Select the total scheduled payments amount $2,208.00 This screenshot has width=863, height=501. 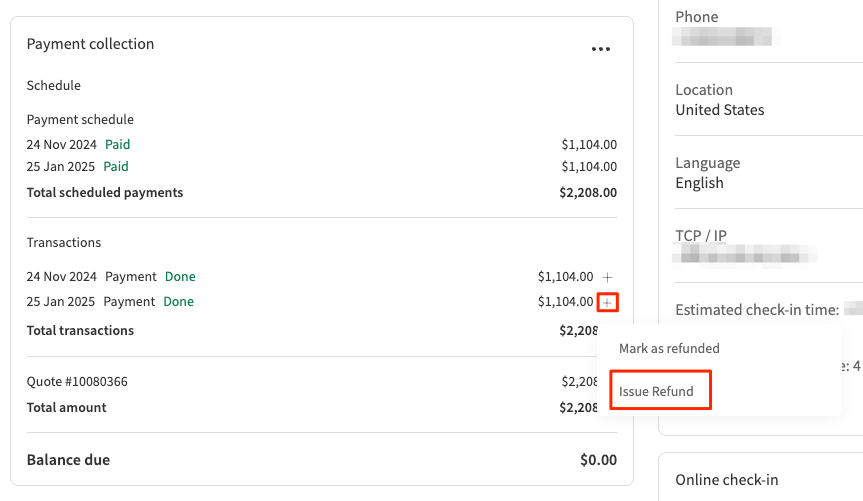tap(588, 193)
